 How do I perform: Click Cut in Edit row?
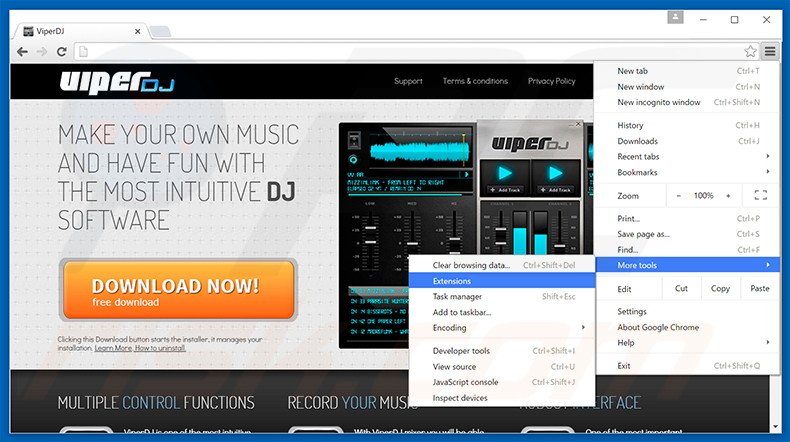681,289
